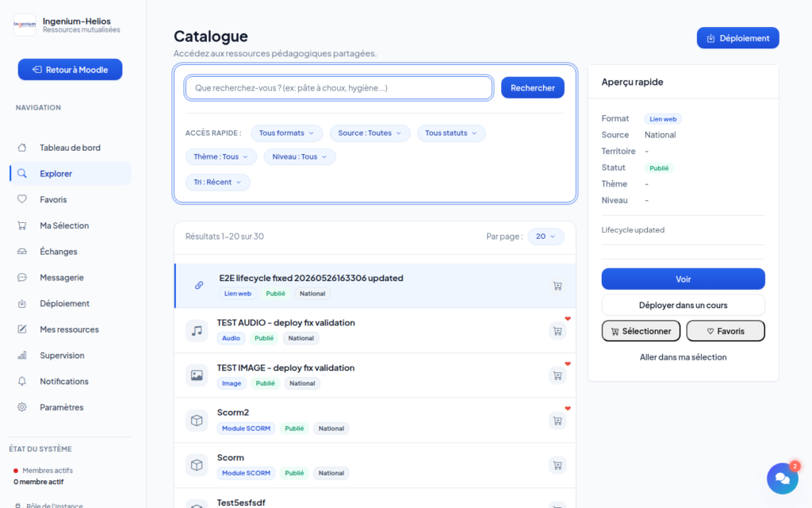Image resolution: width=812 pixels, height=508 pixels.
Task: Toggle favorite heart on Scorm2 row
Action: tap(568, 409)
